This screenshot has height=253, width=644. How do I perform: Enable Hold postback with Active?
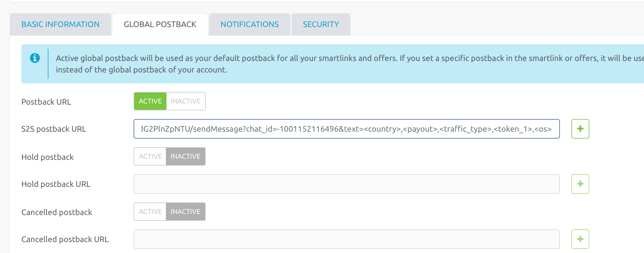(150, 156)
